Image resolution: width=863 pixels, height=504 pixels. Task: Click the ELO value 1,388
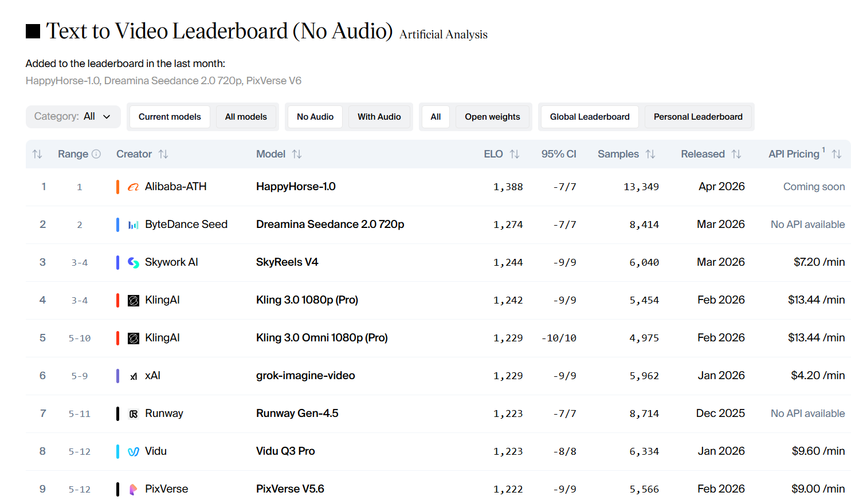pyautogui.click(x=508, y=187)
